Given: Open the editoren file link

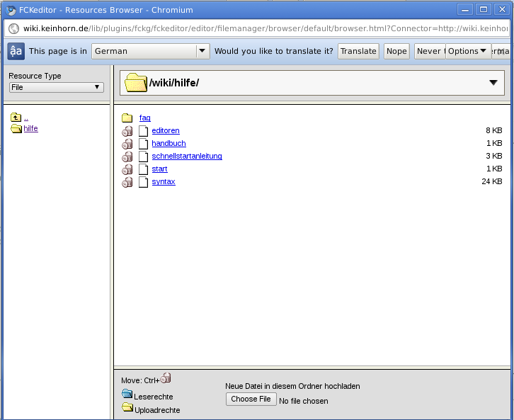Looking at the screenshot, I should [166, 130].
